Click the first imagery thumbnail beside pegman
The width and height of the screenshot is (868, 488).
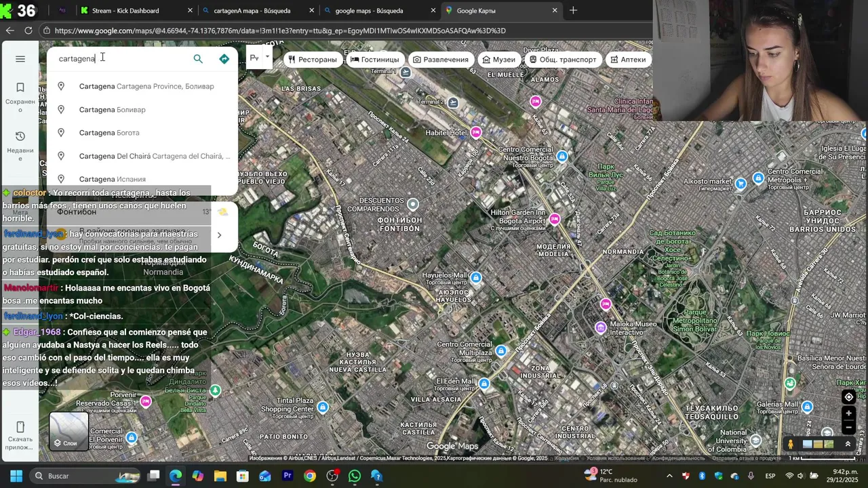click(x=807, y=445)
